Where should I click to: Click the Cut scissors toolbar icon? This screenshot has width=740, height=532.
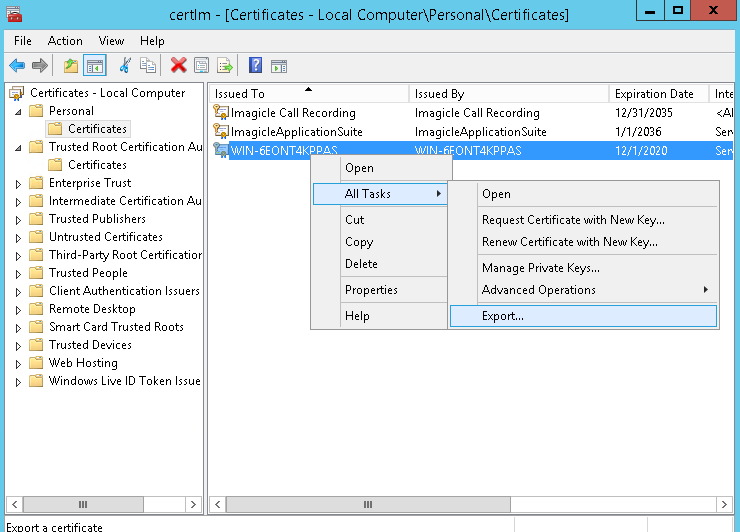[x=125, y=66]
